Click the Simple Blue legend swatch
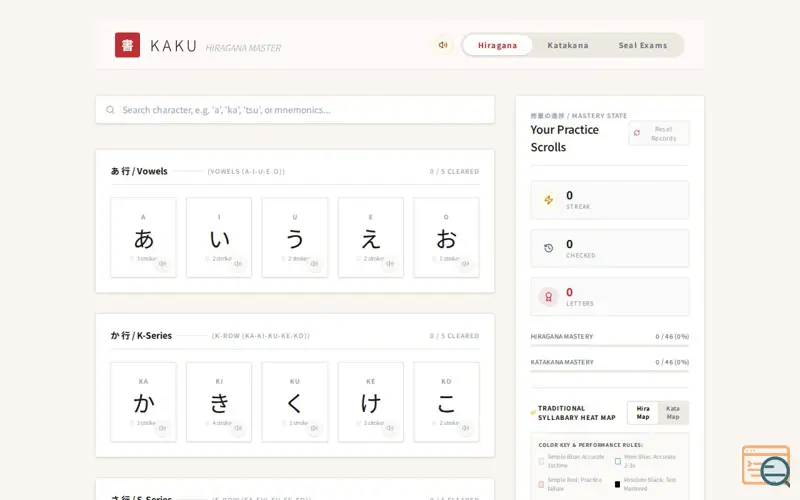The height and width of the screenshot is (500, 800). [x=541, y=461]
